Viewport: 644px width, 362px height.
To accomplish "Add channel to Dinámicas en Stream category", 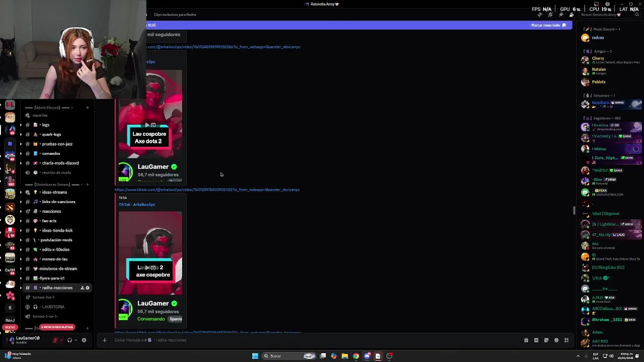I will coord(88,185).
